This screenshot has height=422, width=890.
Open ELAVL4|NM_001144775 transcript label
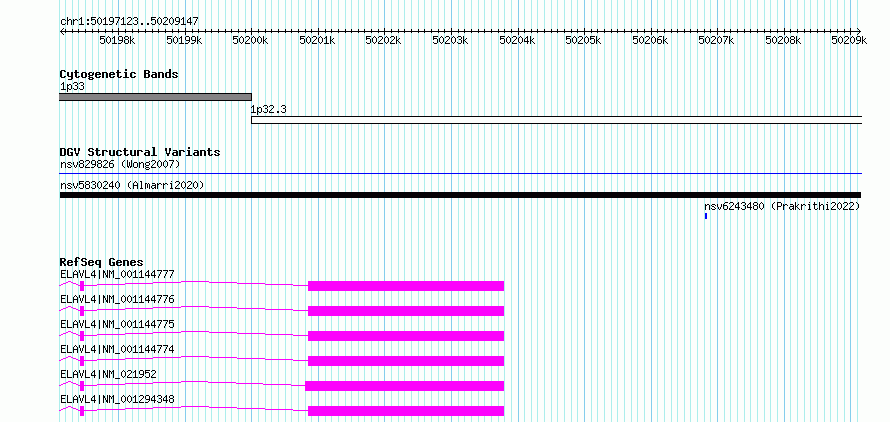[x=117, y=325]
